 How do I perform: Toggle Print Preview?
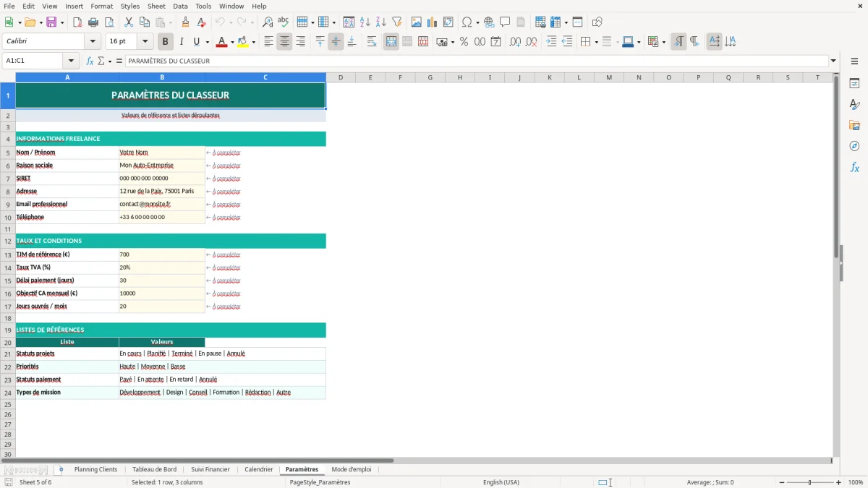coord(109,22)
